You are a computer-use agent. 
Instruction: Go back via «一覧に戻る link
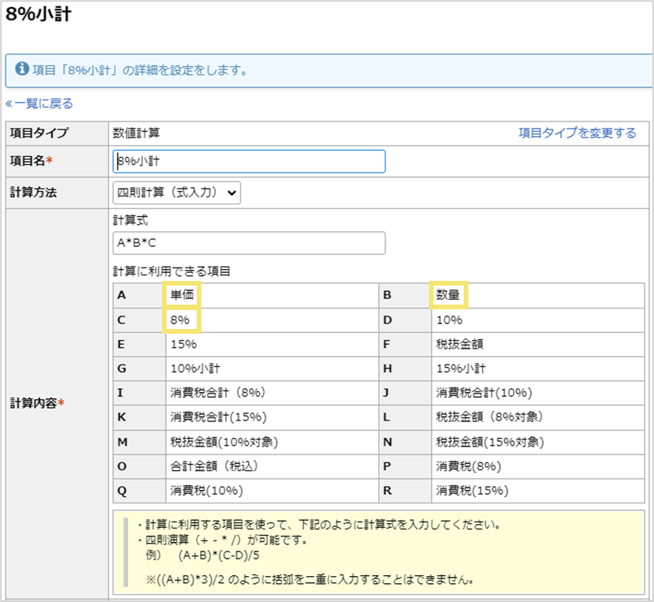pyautogui.click(x=39, y=103)
